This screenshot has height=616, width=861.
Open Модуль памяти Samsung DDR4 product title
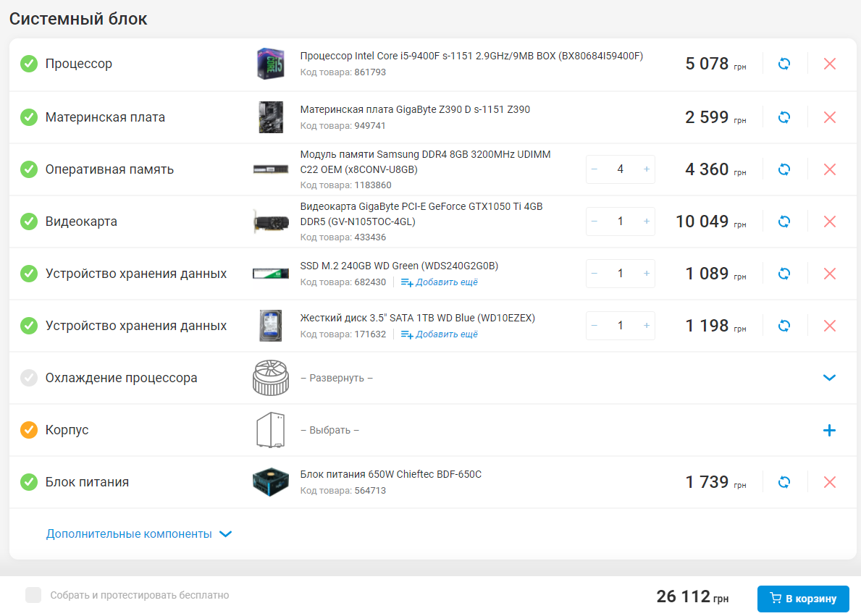pyautogui.click(x=425, y=162)
